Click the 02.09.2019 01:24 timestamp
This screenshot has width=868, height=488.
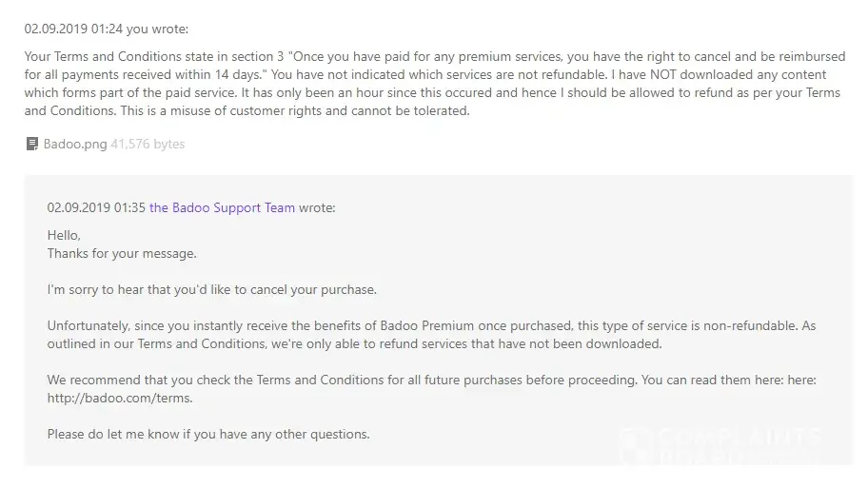73,29
